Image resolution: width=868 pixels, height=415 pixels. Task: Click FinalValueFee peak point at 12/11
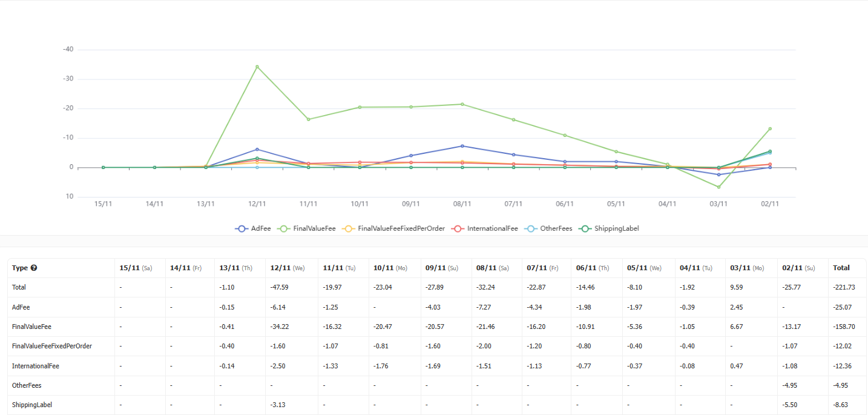point(257,67)
